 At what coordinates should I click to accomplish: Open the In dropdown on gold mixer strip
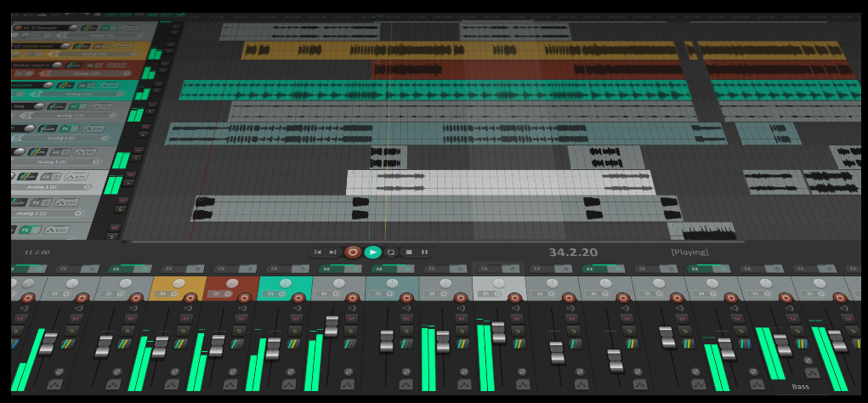pos(167,293)
